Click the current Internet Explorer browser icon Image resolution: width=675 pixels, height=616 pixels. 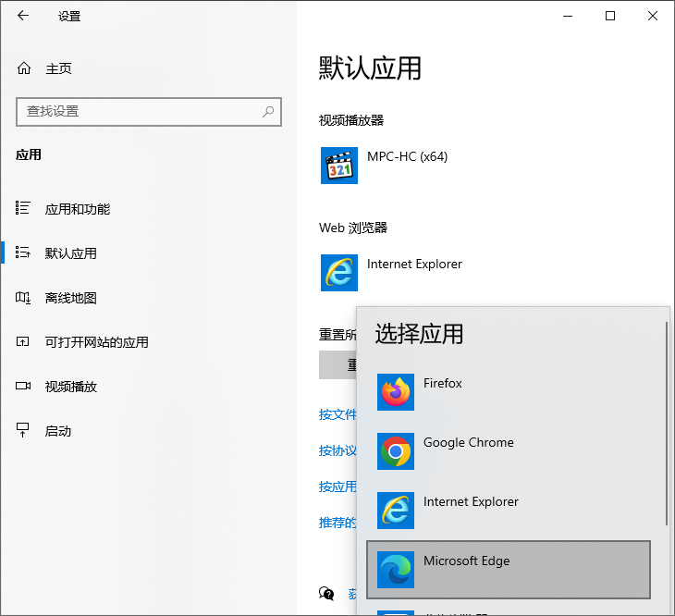(339, 273)
